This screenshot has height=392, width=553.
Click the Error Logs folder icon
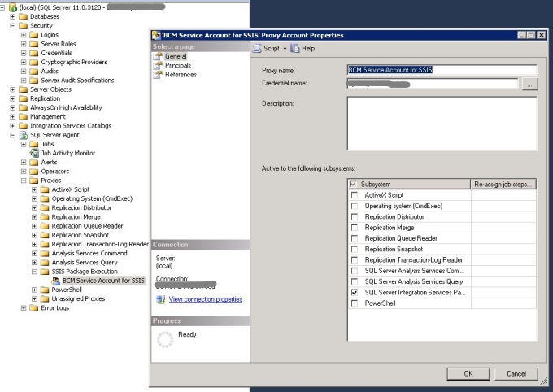[x=34, y=308]
